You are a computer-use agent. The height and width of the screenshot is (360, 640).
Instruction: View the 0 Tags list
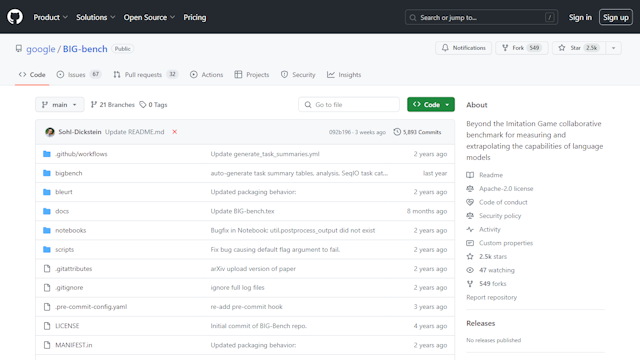(153, 105)
